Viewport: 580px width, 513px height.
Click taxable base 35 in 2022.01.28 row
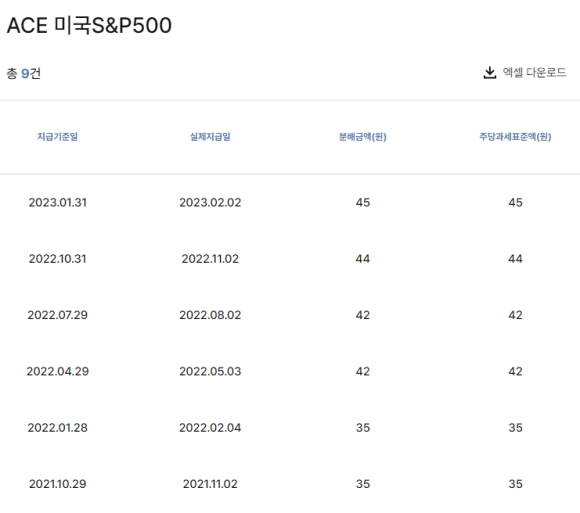(515, 428)
